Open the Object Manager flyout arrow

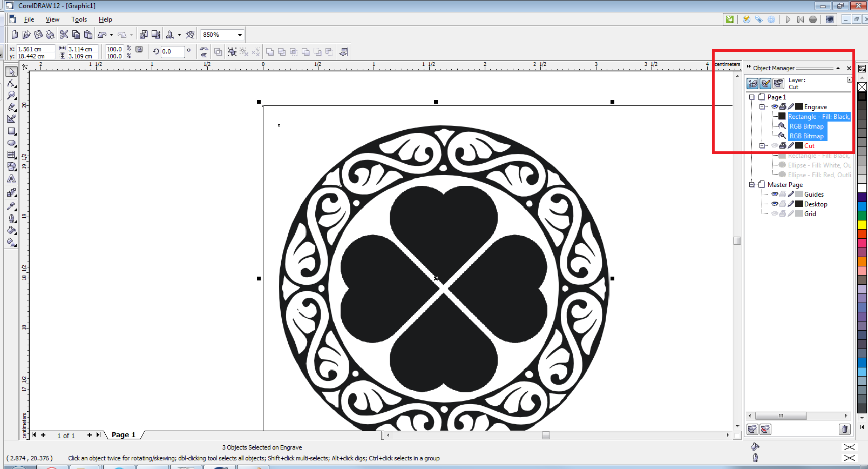[x=849, y=79]
